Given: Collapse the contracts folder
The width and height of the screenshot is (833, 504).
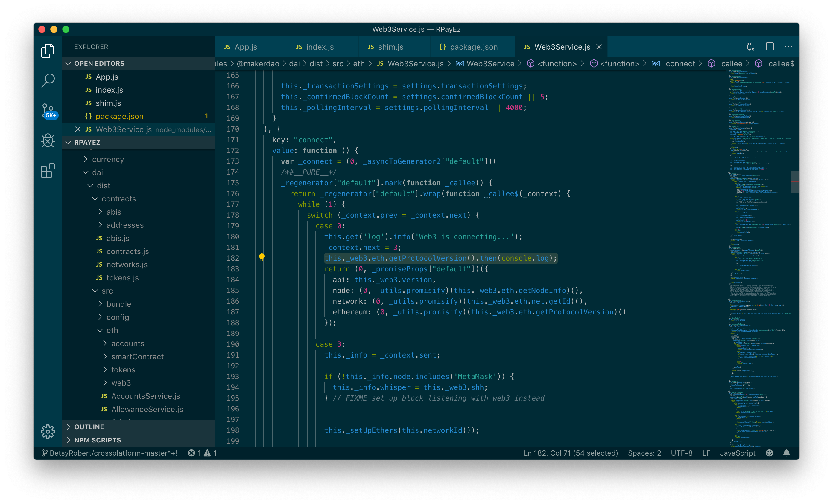Looking at the screenshot, I should click(139, 198).
